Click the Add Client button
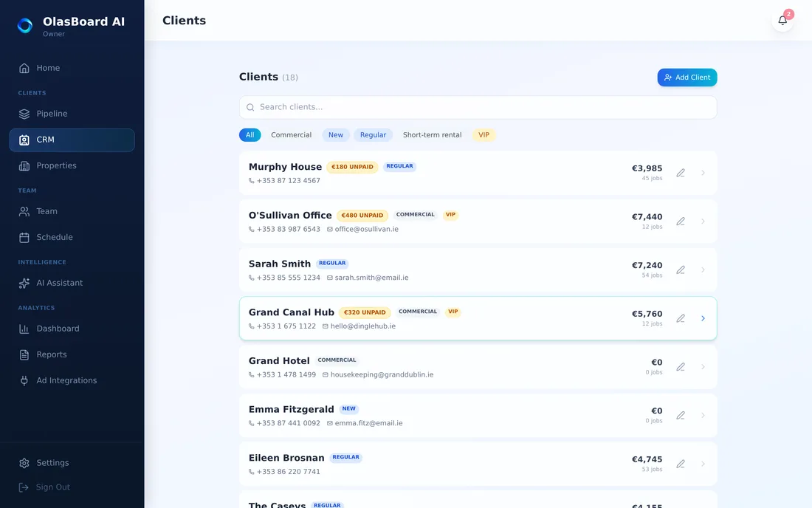 pyautogui.click(x=687, y=77)
